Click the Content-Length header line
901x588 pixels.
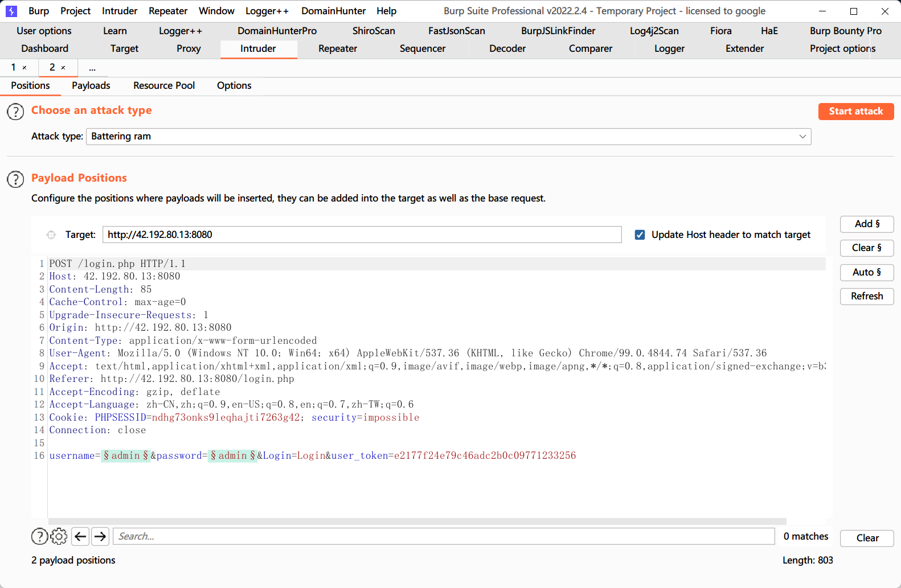click(100, 289)
